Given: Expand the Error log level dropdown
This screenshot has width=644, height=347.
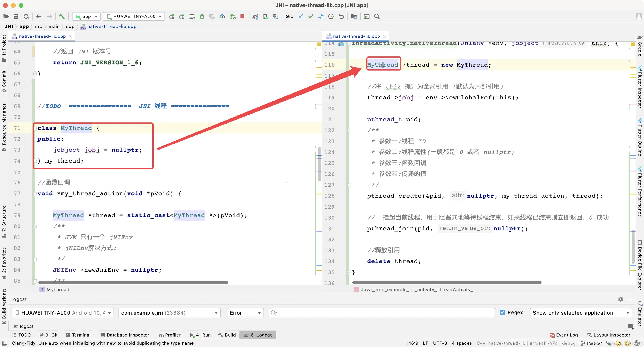Looking at the screenshot, I should click(x=245, y=313).
